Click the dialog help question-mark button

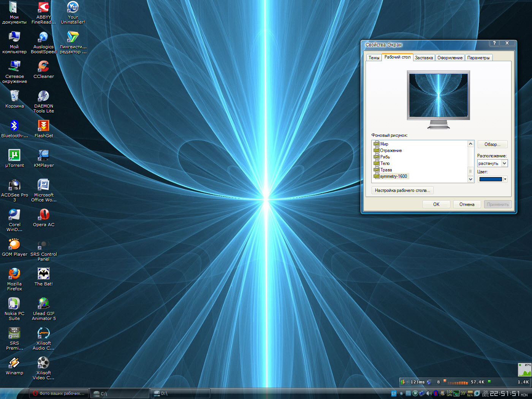point(494,43)
